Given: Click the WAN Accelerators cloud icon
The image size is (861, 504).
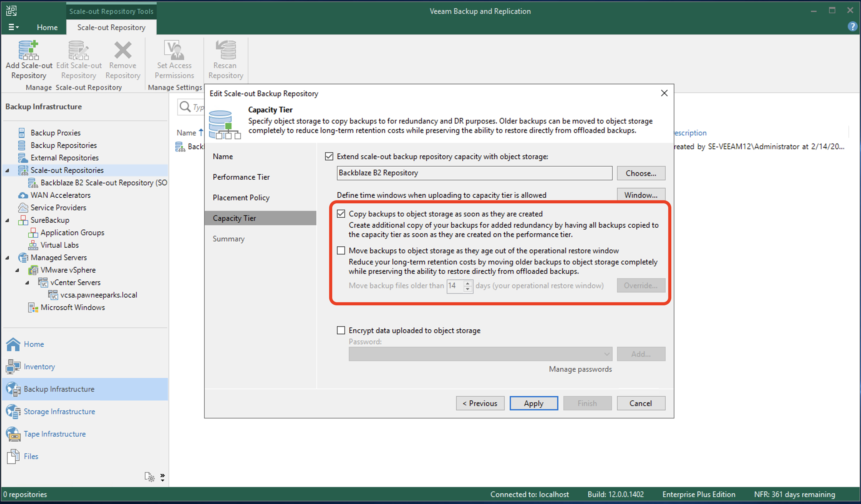Looking at the screenshot, I should [23, 195].
